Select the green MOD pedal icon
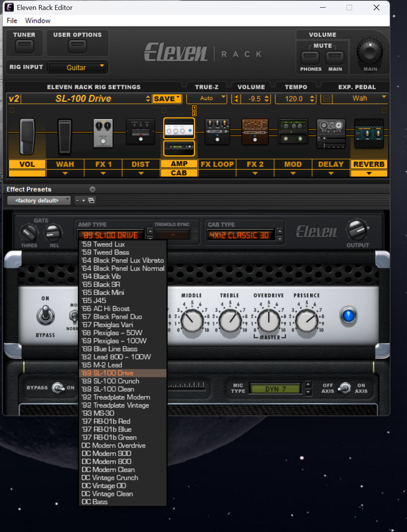407x532 pixels. 293,131
